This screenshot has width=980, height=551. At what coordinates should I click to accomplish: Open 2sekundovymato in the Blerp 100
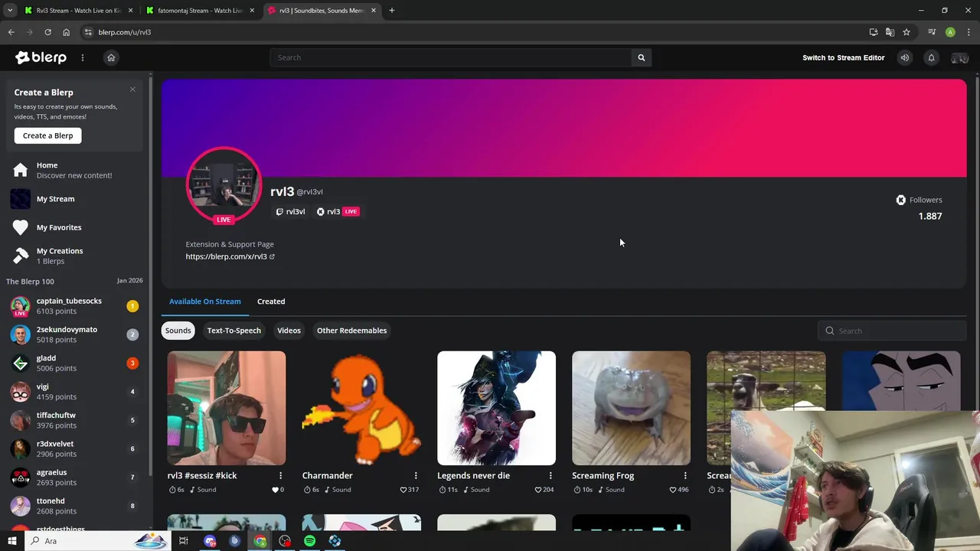[x=74, y=334]
